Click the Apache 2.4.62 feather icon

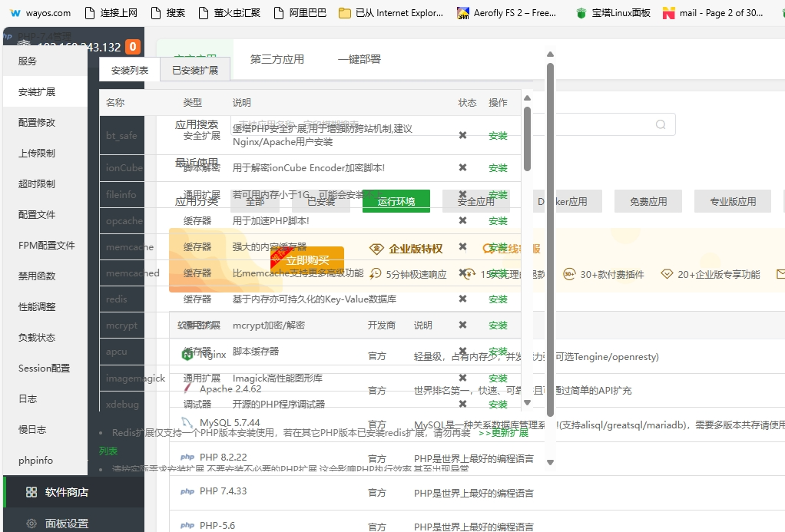click(x=187, y=388)
